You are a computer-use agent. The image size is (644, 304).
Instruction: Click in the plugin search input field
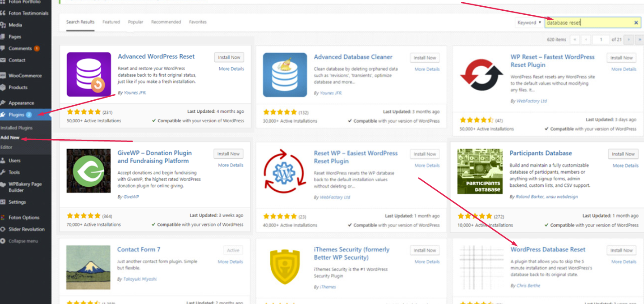[x=589, y=23]
